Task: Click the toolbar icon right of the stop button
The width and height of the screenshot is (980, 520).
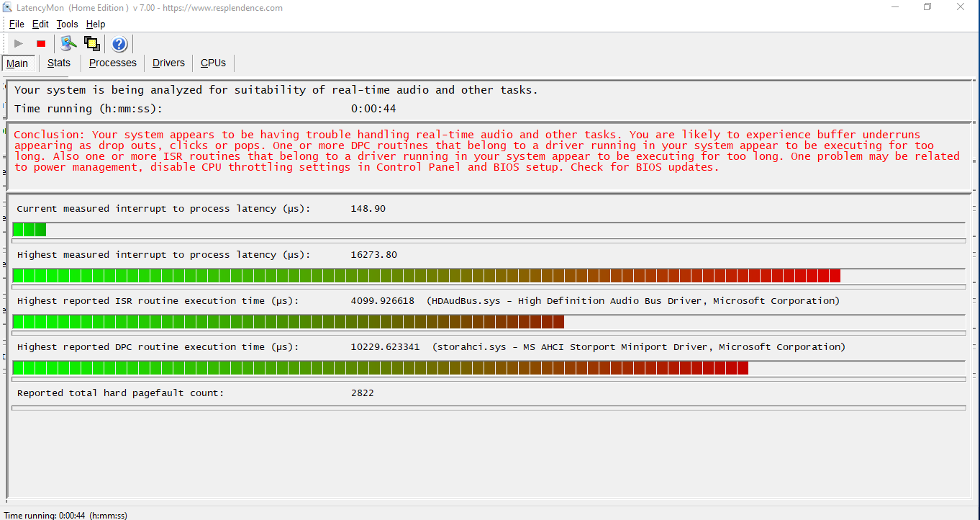Action: (x=68, y=44)
